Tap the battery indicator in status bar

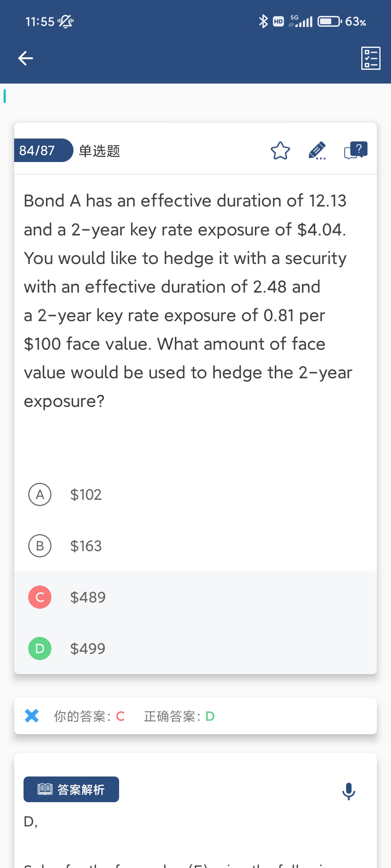coord(329,22)
